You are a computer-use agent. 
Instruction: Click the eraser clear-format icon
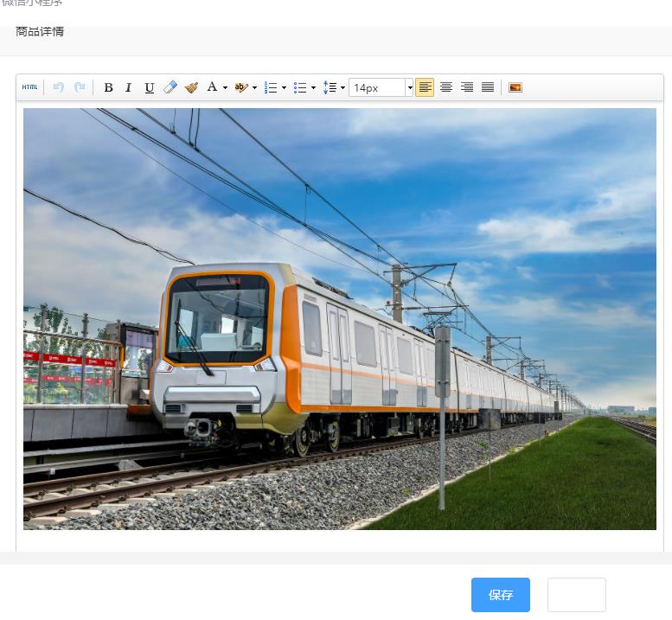170,87
